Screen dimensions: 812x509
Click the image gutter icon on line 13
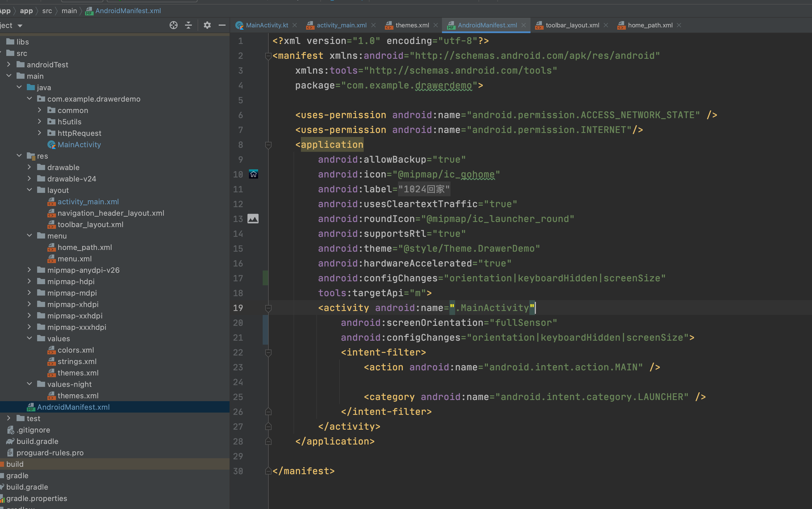(253, 219)
